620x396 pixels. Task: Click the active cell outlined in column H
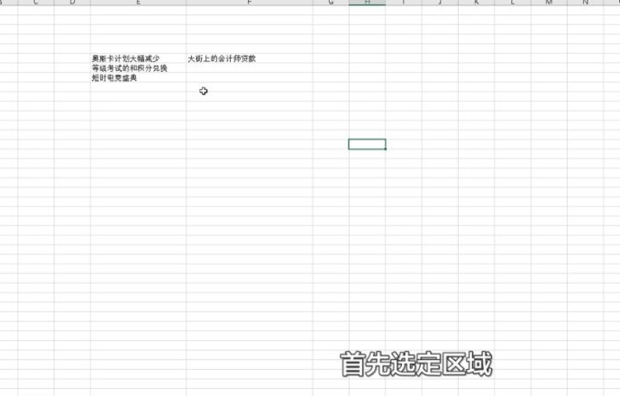click(x=367, y=144)
